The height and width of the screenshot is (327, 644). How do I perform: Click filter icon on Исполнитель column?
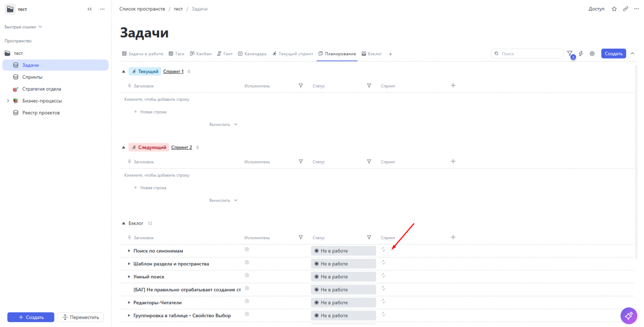click(301, 237)
